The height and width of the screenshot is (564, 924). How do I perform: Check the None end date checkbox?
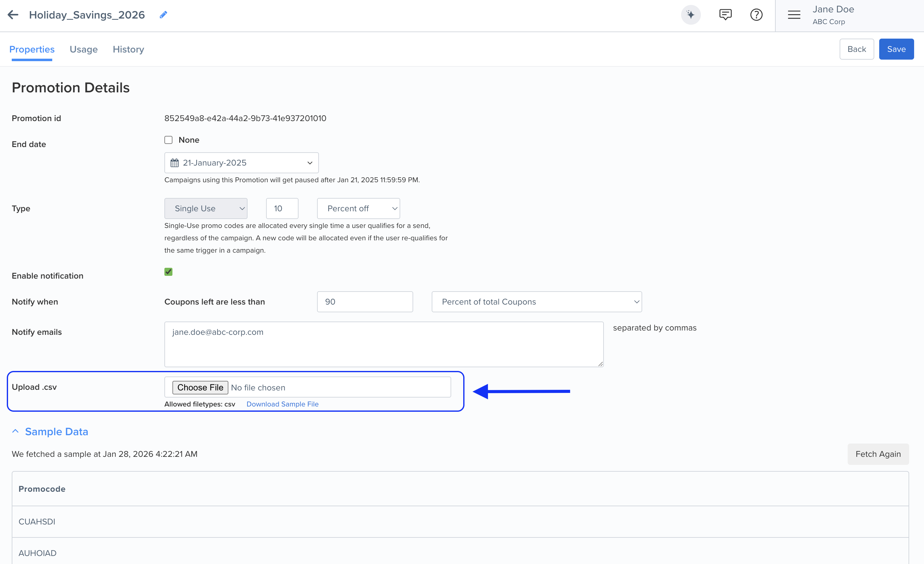[x=168, y=140]
